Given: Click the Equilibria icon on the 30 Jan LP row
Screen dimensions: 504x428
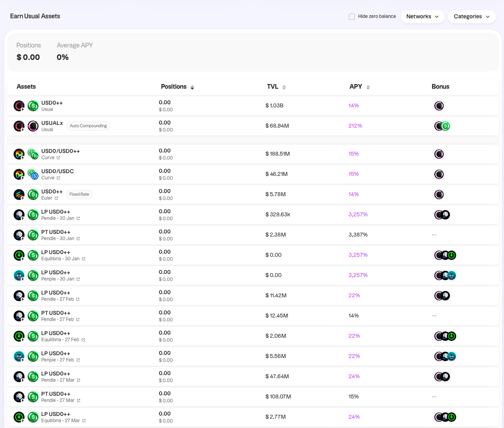Looking at the screenshot, I should [x=19, y=255].
